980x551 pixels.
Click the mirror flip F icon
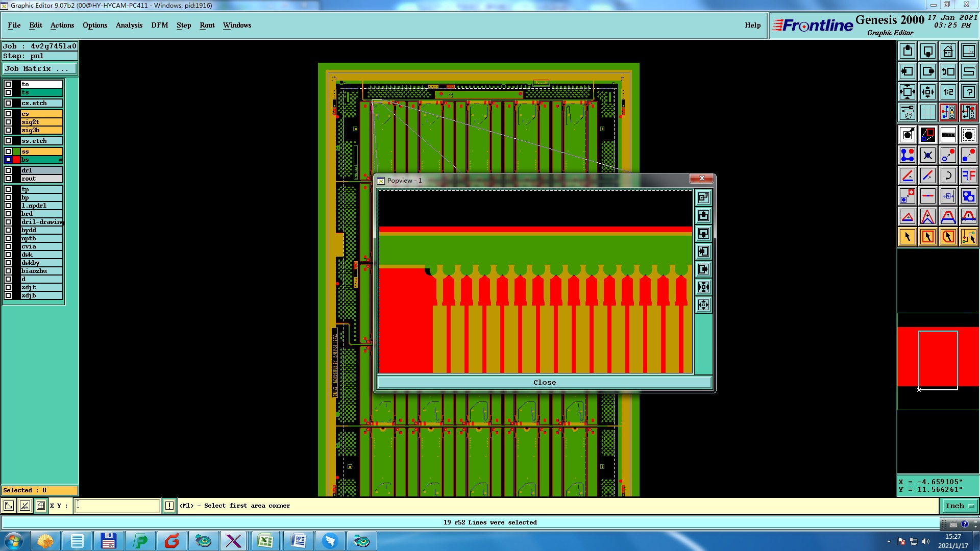(x=968, y=176)
